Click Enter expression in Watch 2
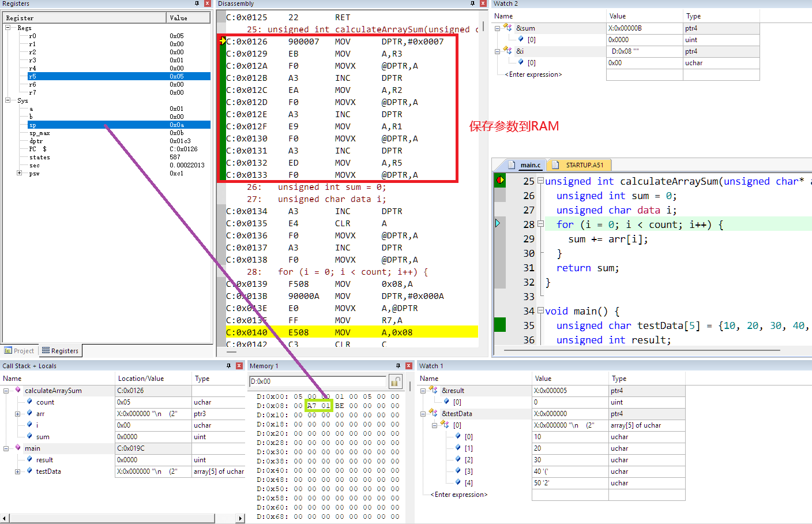 [533, 74]
